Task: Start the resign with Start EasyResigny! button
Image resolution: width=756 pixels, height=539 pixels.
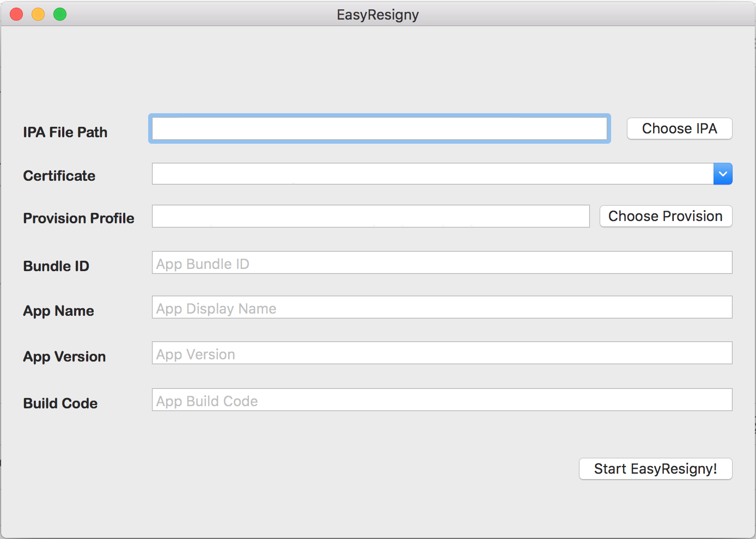Action: click(655, 469)
